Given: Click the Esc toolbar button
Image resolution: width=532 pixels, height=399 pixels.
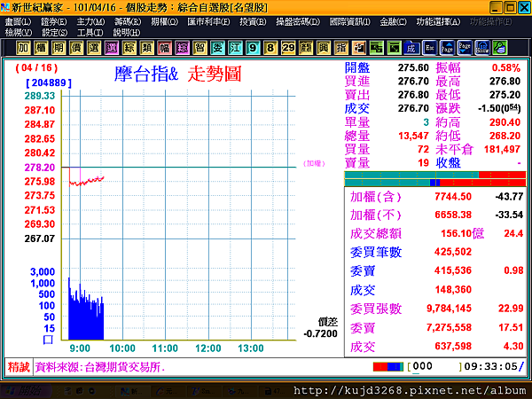Looking at the screenshot, I should coord(429,48).
